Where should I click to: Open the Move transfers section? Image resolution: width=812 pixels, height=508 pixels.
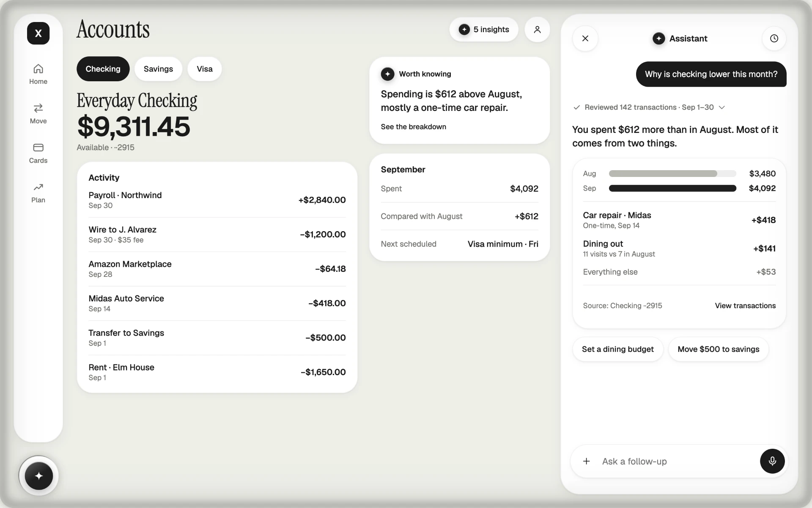click(38, 113)
